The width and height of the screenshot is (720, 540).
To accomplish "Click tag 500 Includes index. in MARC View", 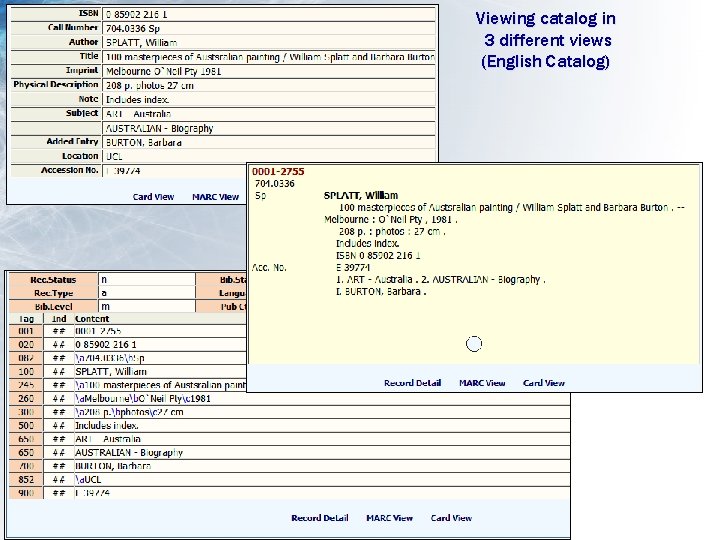I will coord(289,426).
